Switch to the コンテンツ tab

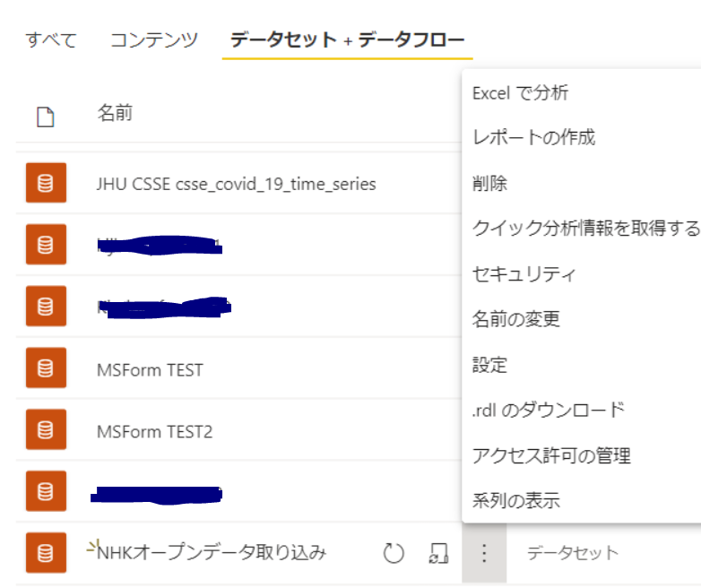click(154, 39)
